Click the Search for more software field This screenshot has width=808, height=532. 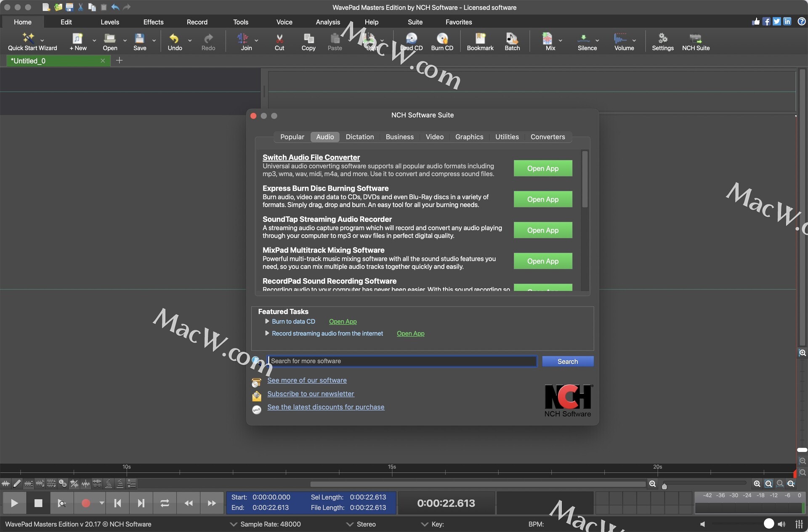point(402,361)
